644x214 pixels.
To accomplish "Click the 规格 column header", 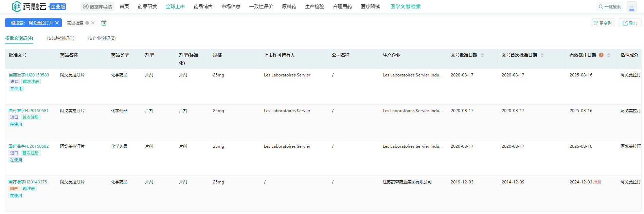I will (217, 55).
